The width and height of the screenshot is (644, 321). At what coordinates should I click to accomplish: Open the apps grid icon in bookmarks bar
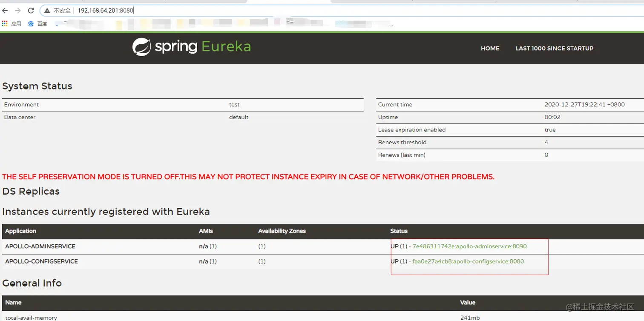5,23
